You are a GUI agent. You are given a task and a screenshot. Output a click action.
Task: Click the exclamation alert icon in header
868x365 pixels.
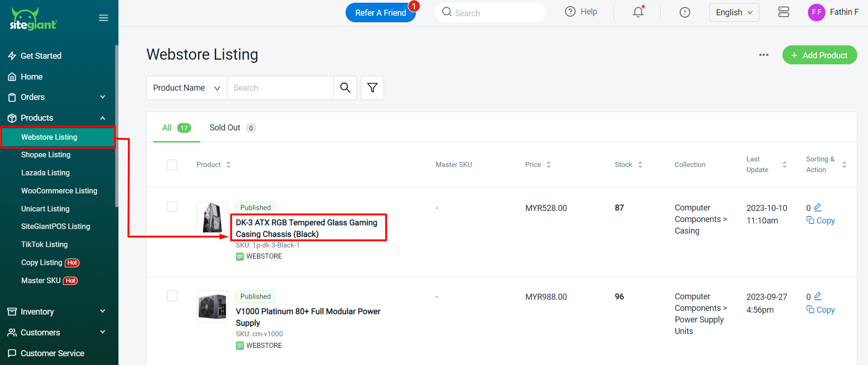click(x=685, y=12)
